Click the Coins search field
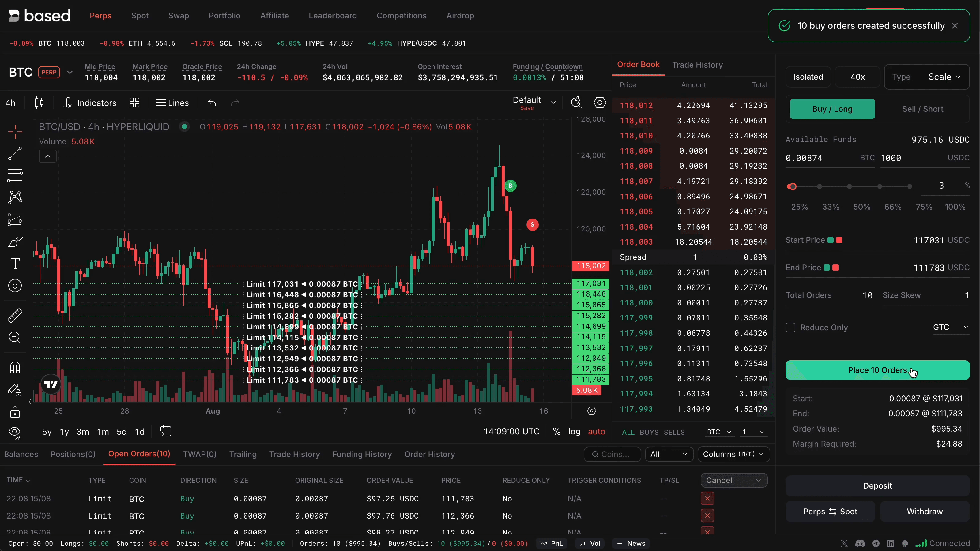Screen dimensions: 980x551 click(x=612, y=454)
